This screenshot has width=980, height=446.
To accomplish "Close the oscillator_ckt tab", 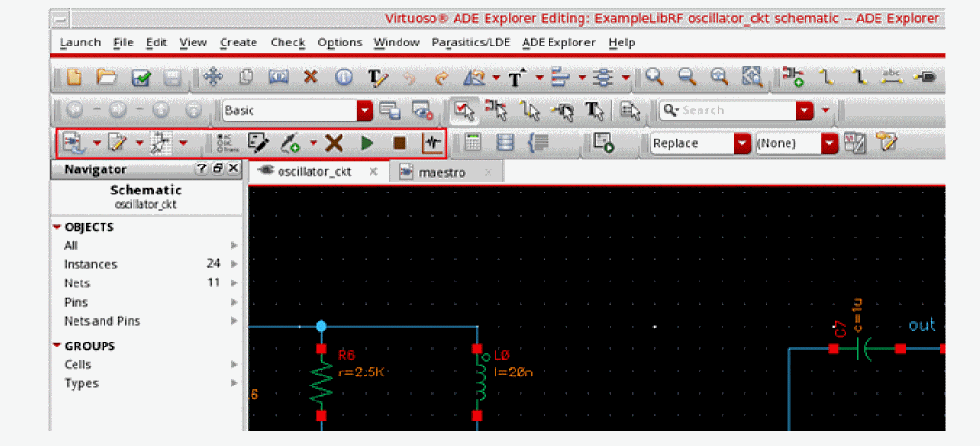I will [373, 172].
